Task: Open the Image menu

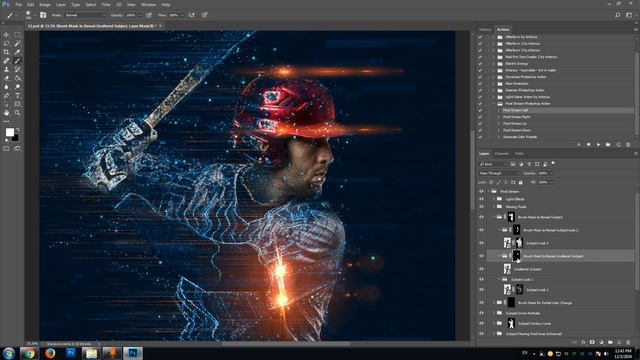Action: coord(44,4)
